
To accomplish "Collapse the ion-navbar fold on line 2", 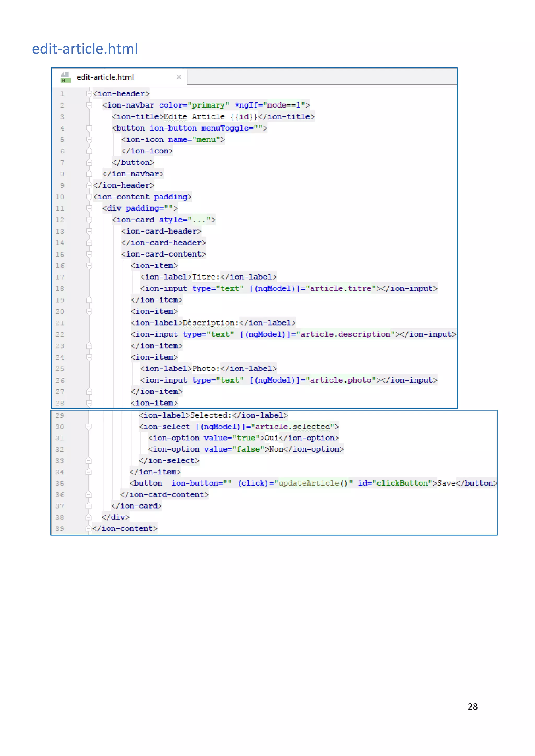I will (x=89, y=105).
